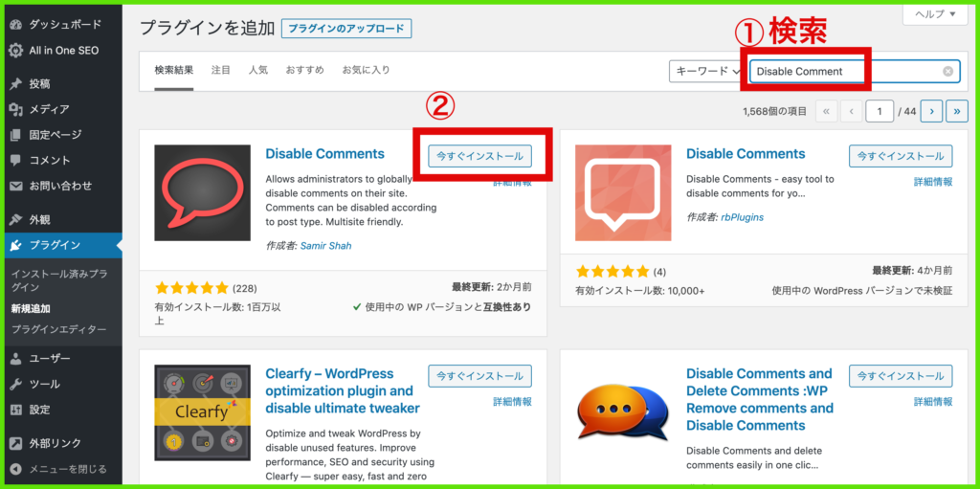Install Disable Comments and Delete Comments plugin
This screenshot has width=980, height=489.
pyautogui.click(x=901, y=376)
